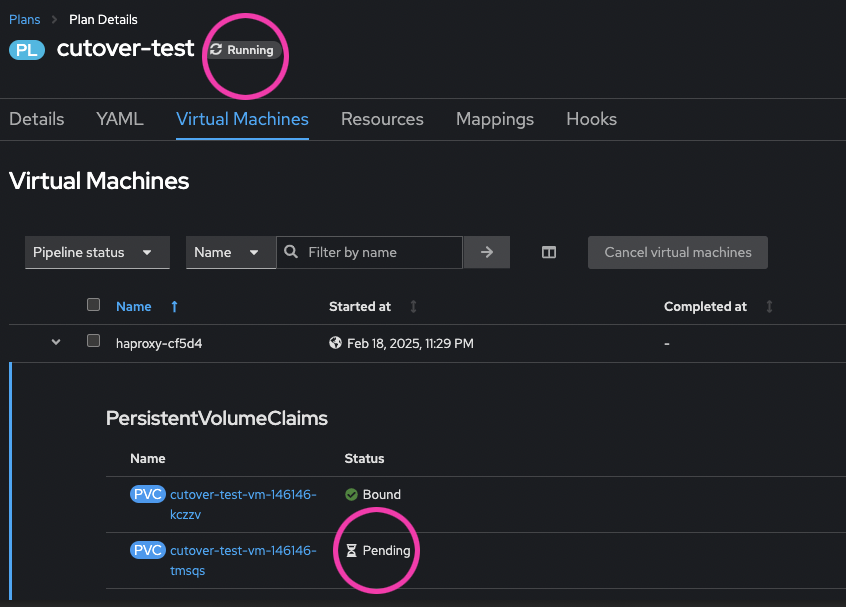Switch to the YAML tab
Image resolution: width=846 pixels, height=607 pixels.
pos(120,119)
